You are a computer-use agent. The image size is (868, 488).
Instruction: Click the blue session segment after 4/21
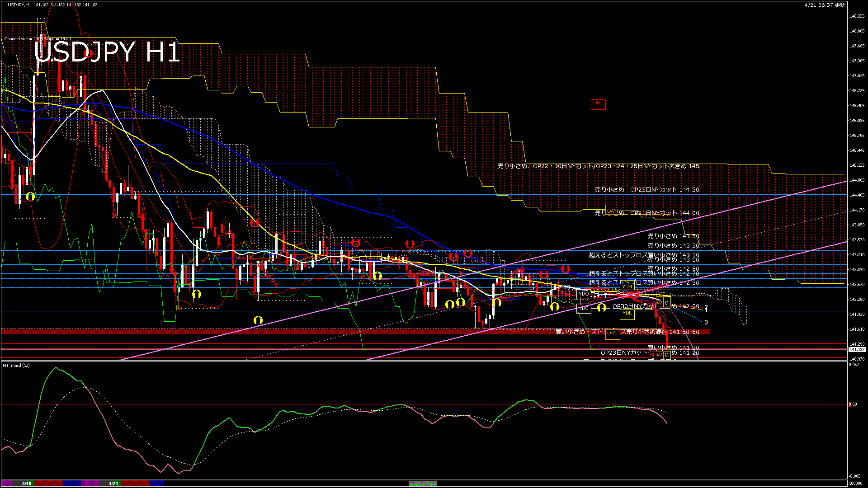157,483
